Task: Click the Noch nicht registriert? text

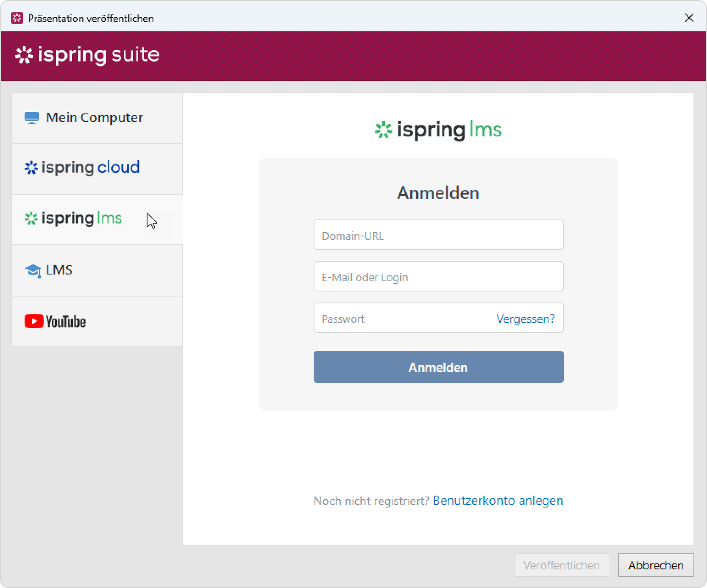Action: [x=371, y=501]
